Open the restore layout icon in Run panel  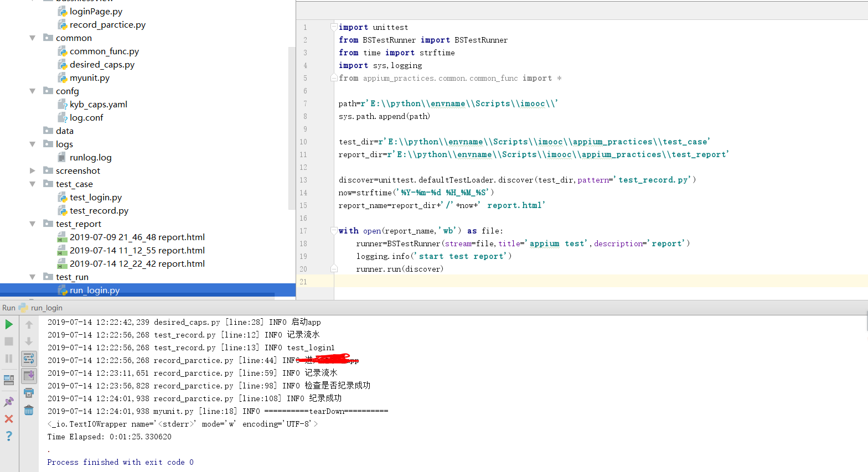9,380
